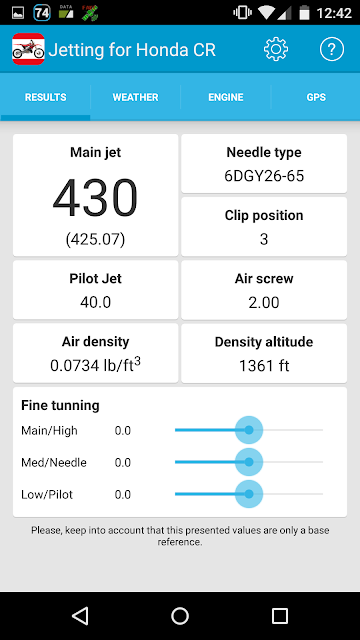Tap the 74 notification icon in status bar

pyautogui.click(x=42, y=13)
